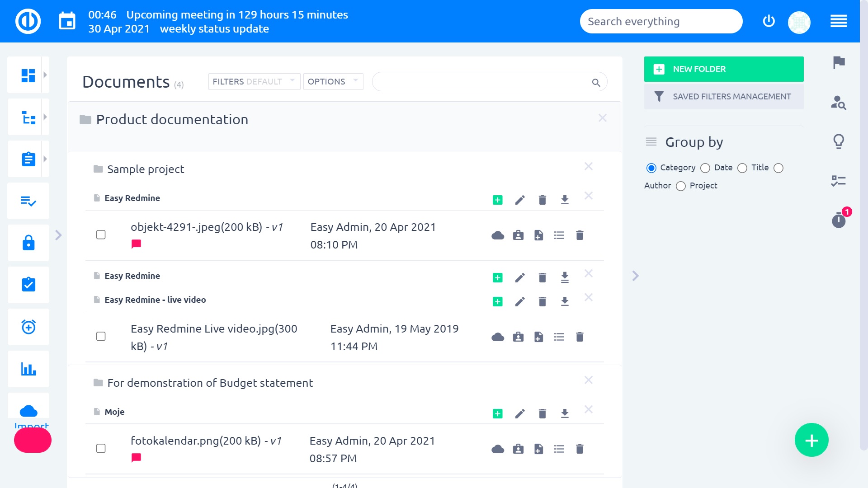868x488 pixels.
Task: Download the Moje document
Action: 565,413
